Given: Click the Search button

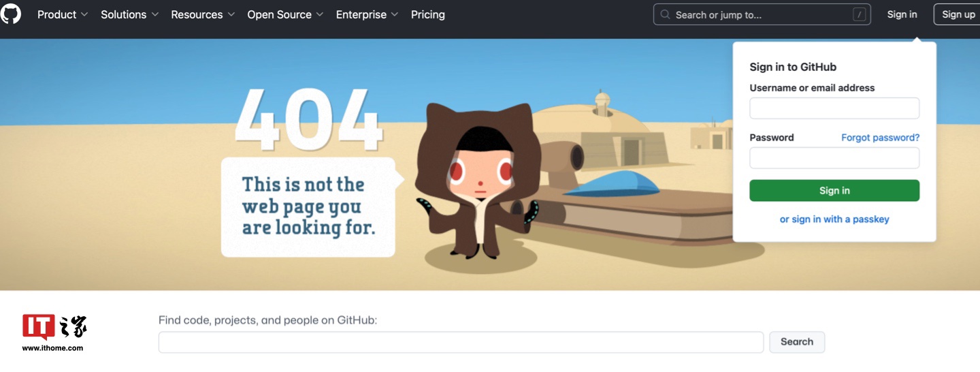Looking at the screenshot, I should pos(797,342).
